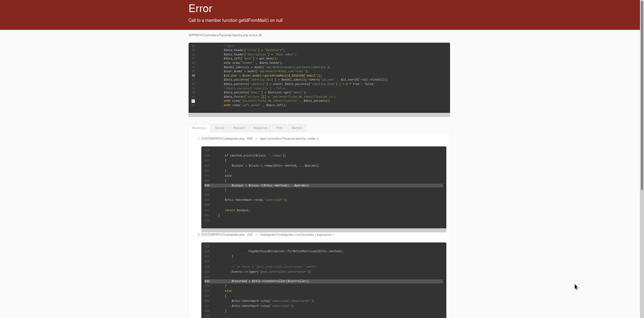
Task: Click the highlighted line 936 in backtrace code
Action: click(x=270, y=185)
